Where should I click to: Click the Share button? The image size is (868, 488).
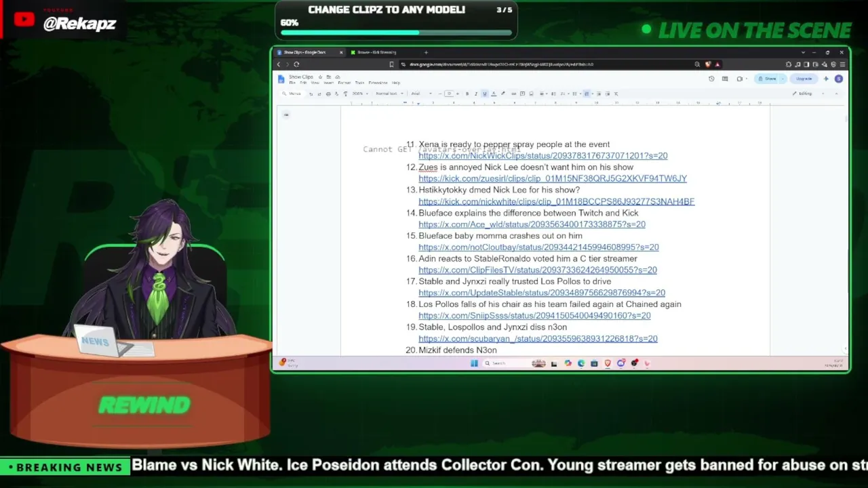768,79
